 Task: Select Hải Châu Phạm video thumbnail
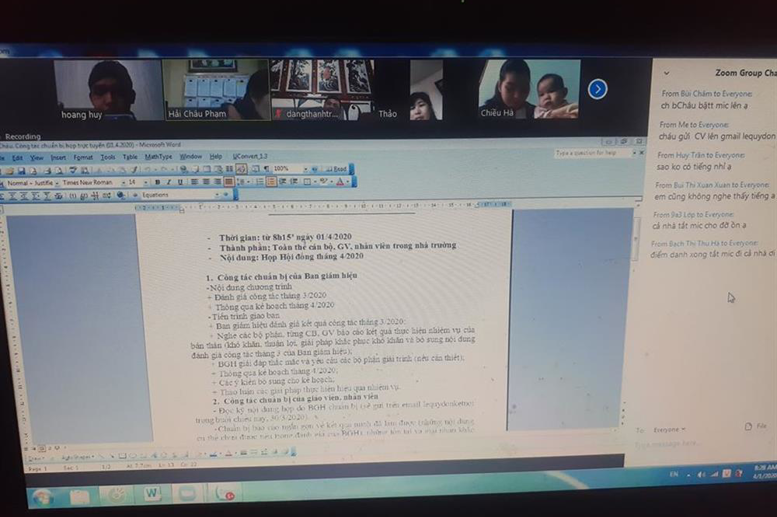[x=216, y=90]
